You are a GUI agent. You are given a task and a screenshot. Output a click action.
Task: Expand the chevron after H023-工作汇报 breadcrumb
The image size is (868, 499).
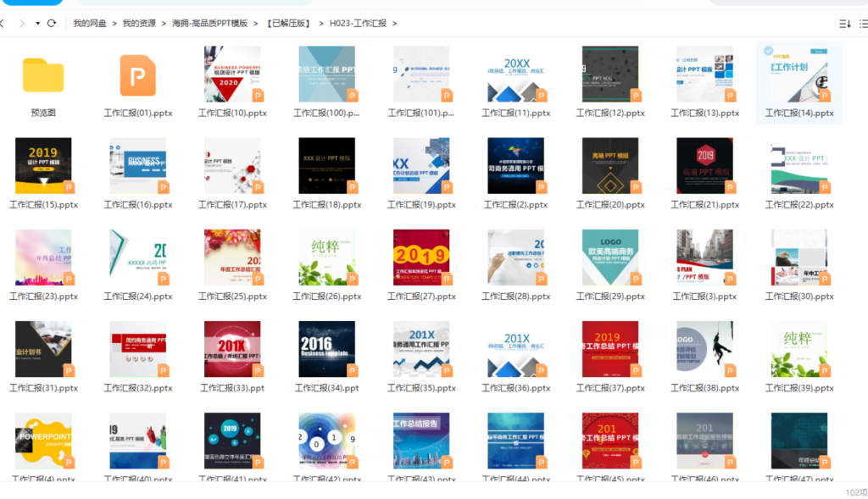(x=394, y=24)
